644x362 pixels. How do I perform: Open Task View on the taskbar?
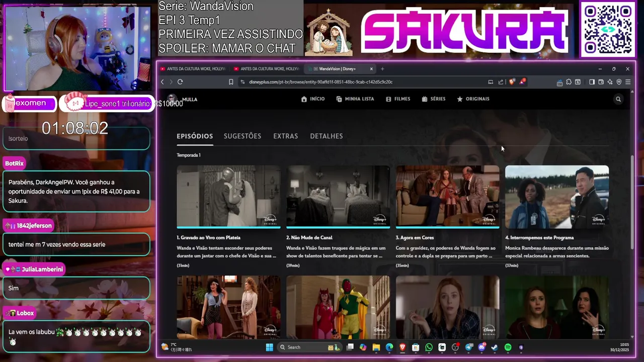(350, 347)
